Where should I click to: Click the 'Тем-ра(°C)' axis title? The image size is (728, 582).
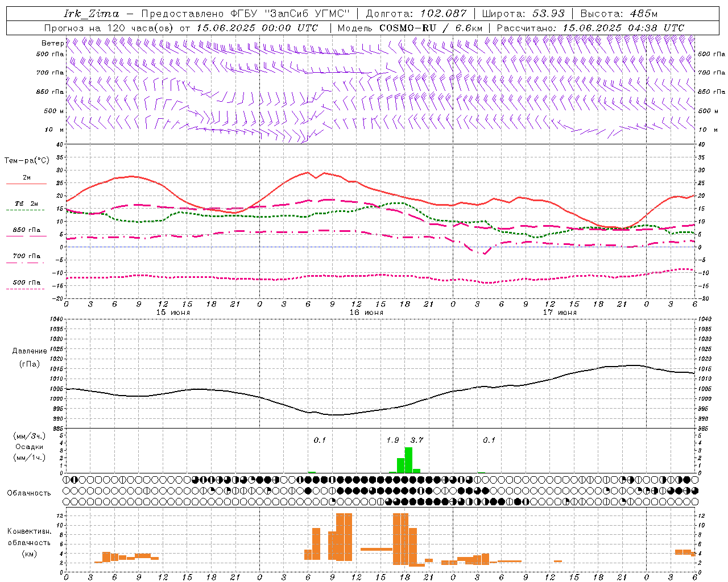(27, 161)
